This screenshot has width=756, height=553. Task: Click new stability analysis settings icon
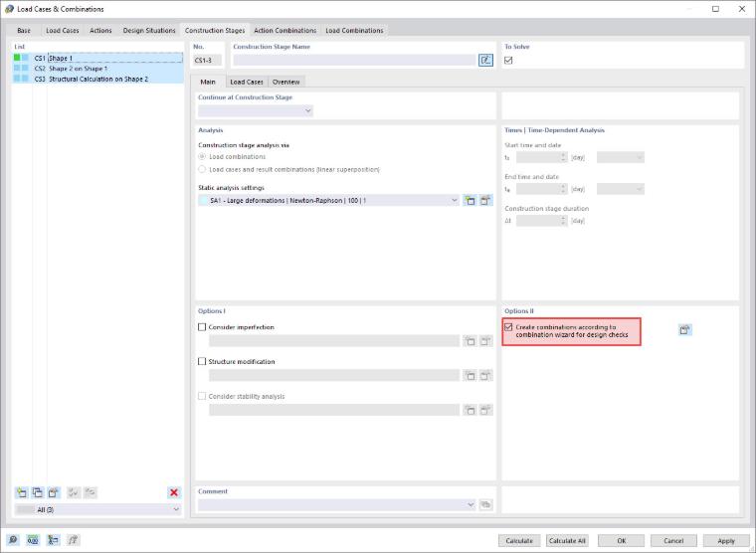click(470, 411)
